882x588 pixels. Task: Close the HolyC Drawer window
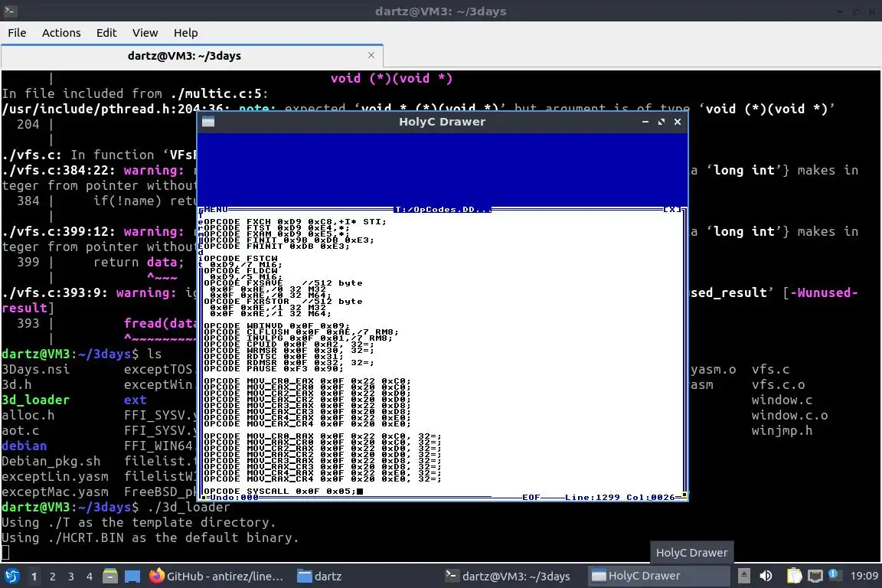coord(678,122)
